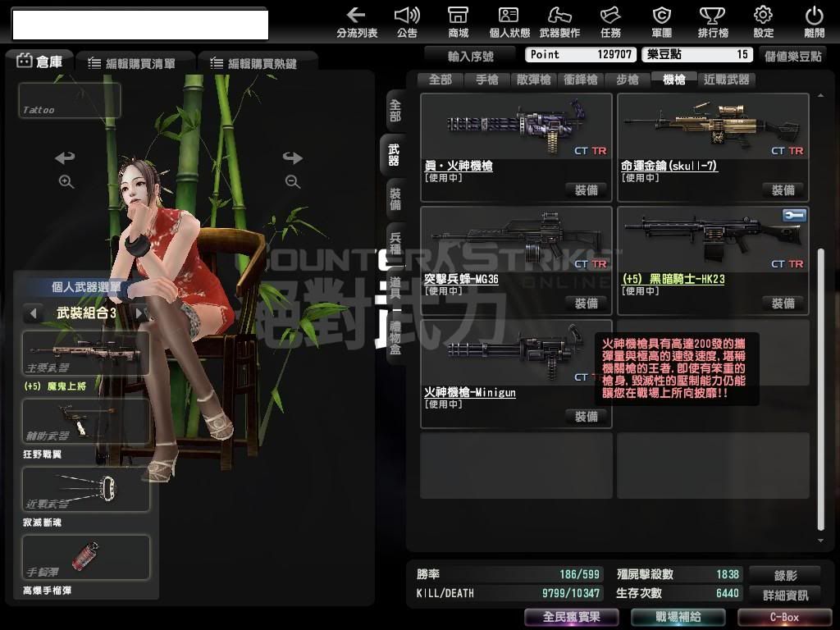Filter weapons by 步槍 rifles

tap(628, 80)
